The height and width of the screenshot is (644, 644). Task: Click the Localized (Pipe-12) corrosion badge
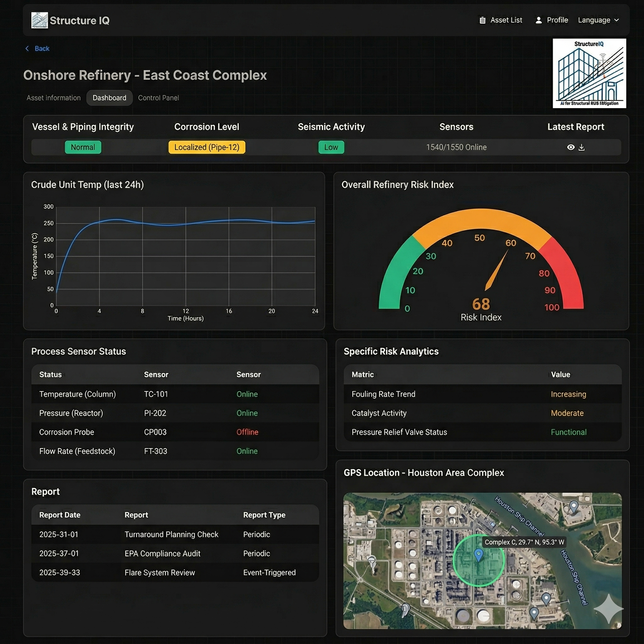click(x=207, y=147)
